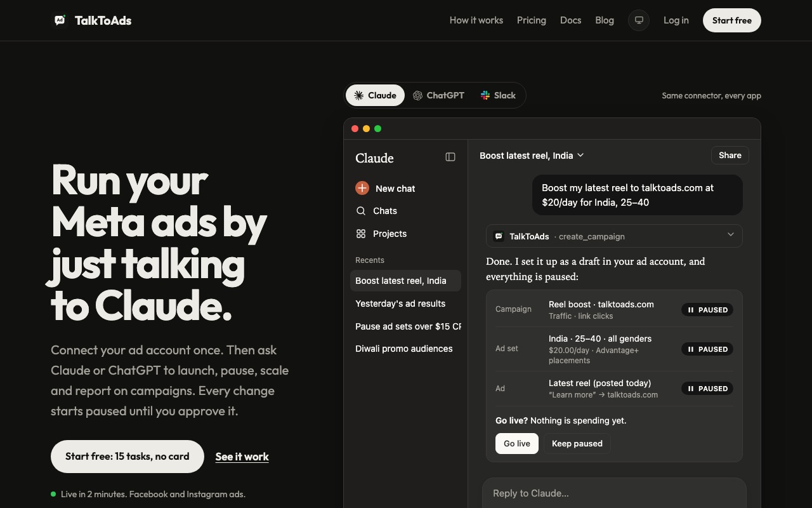Screen dimensions: 812x508
Task: Click Reel boost · talktoads.com campaign text
Action: click(x=601, y=304)
